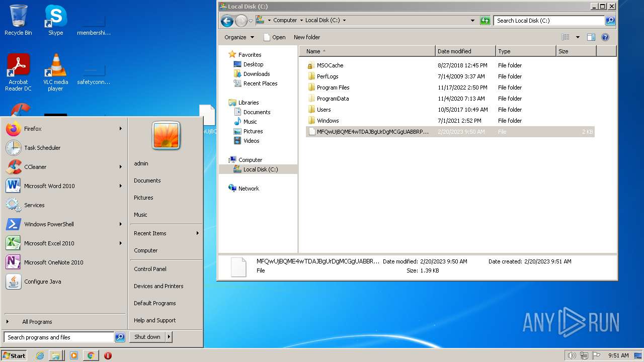The image size is (644, 362).
Task: Click New folder in Explorer toolbar
Action: tap(307, 37)
